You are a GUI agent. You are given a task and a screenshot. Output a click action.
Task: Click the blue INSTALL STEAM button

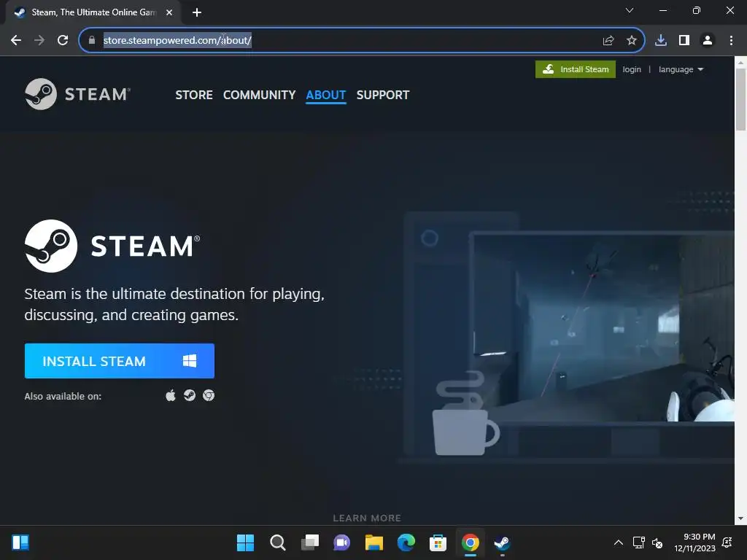click(119, 361)
